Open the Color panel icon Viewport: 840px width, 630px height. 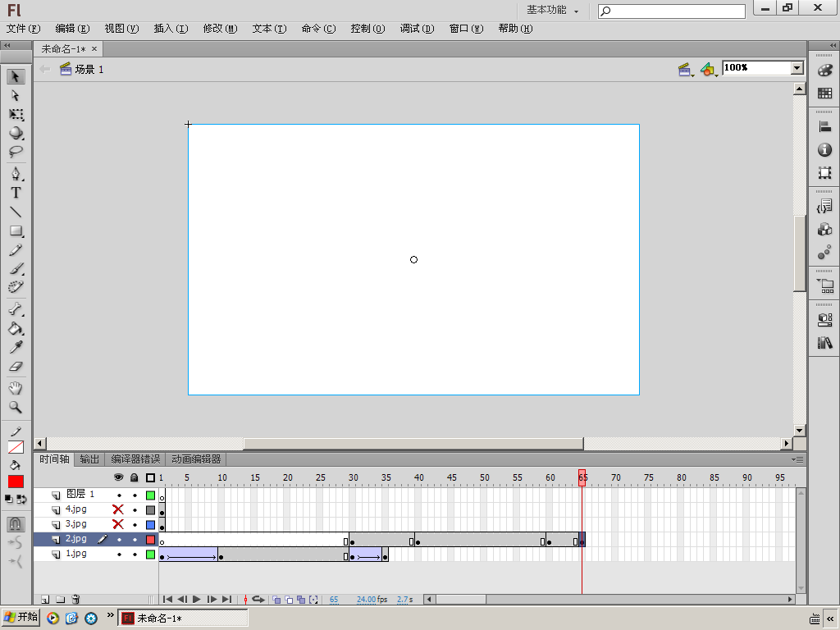click(825, 71)
